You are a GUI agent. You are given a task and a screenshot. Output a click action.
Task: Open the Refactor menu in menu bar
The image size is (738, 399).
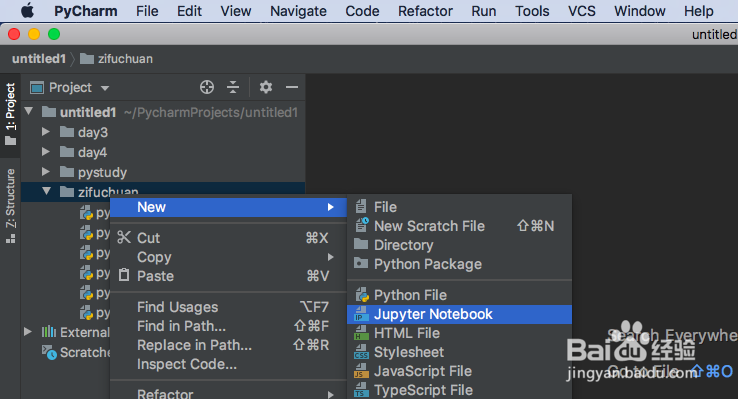point(425,11)
